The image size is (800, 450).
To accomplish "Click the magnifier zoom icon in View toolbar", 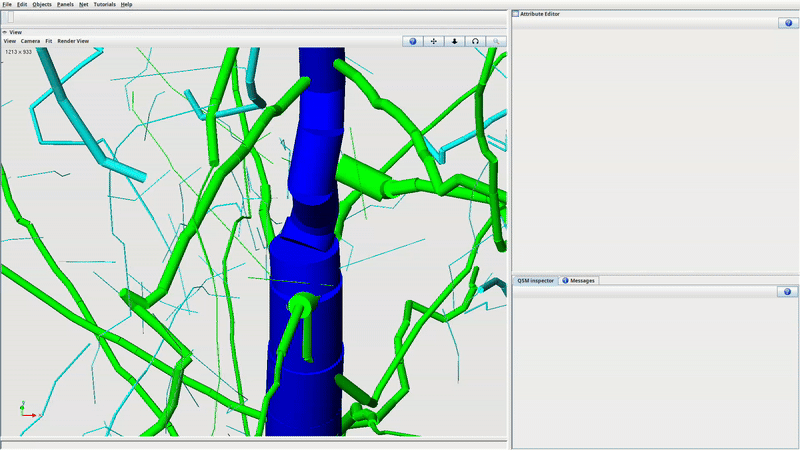I will pos(496,41).
